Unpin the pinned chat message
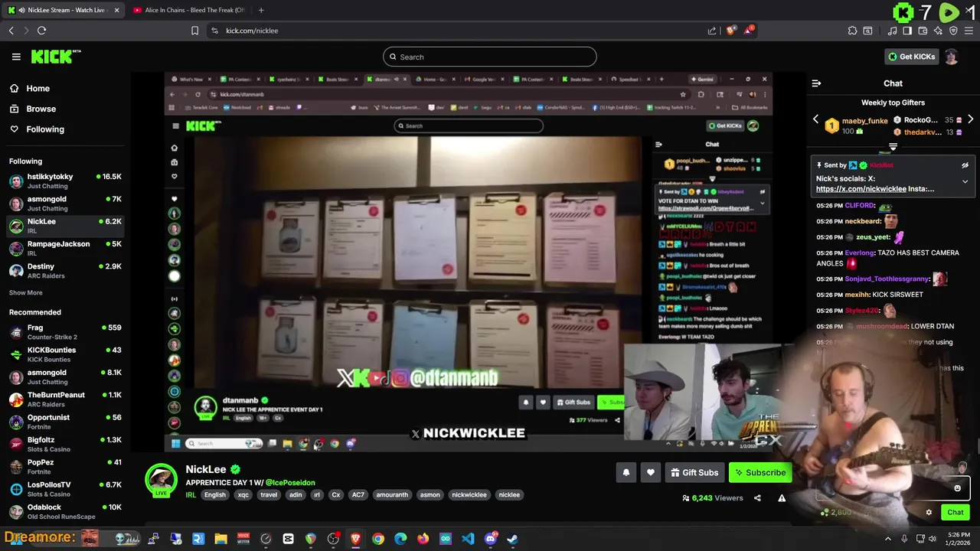The image size is (980, 551). pos(965,165)
